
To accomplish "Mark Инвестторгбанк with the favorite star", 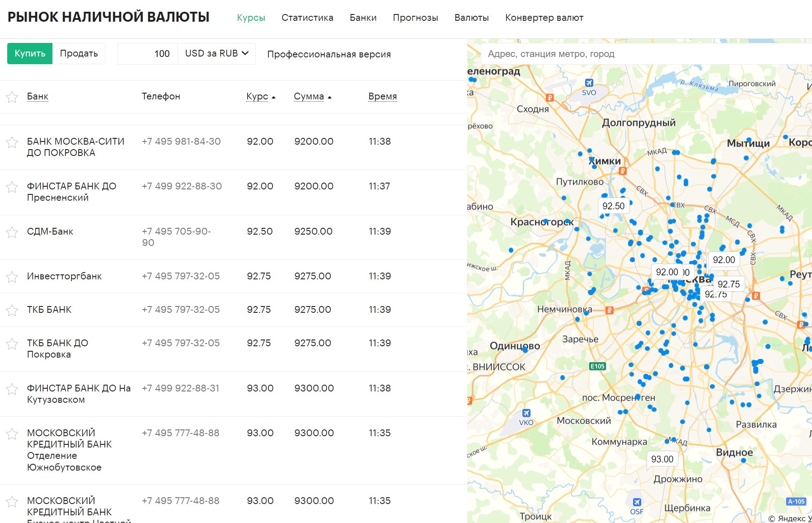I will 12,277.
